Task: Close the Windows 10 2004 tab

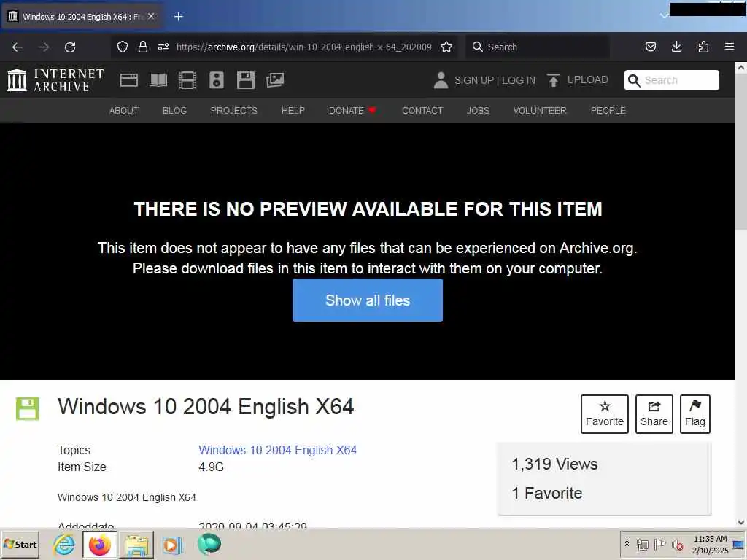Action: (x=151, y=16)
